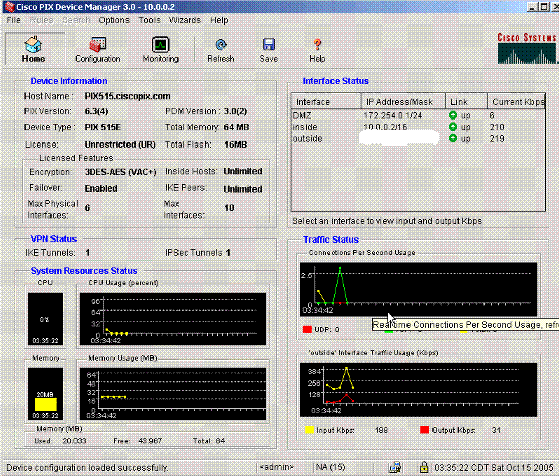Click the network connection icon in status bar
The image size is (559, 476).
[x=395, y=467]
